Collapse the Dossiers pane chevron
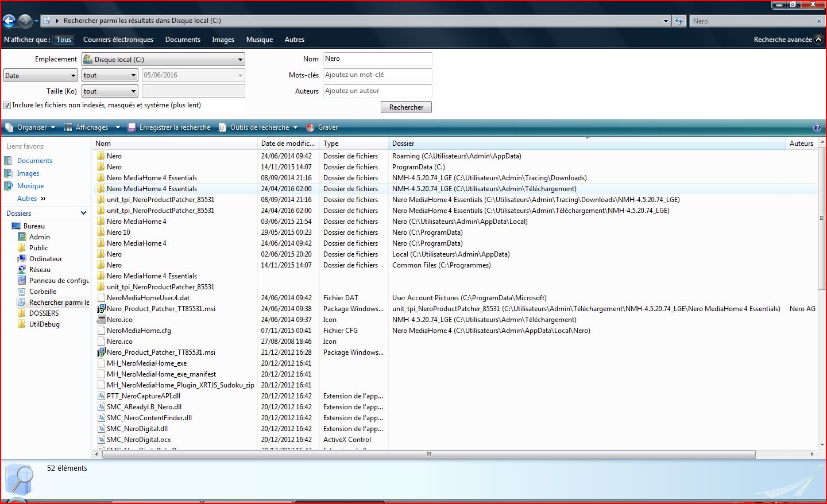827x504 pixels. 83,213
